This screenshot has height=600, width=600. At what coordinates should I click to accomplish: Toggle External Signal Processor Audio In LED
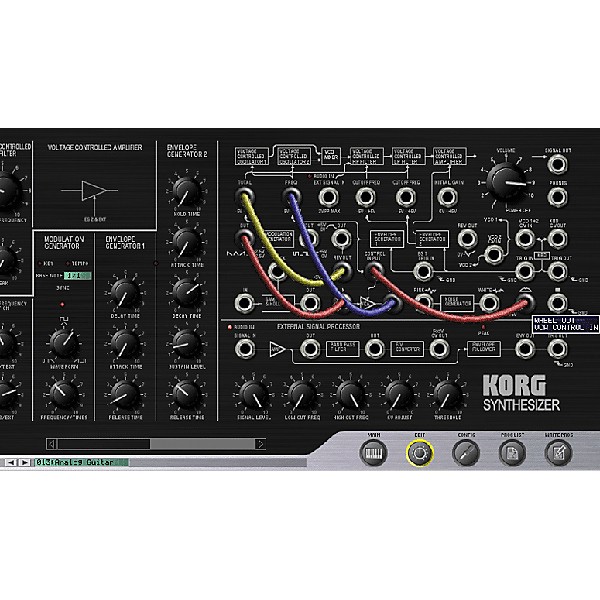coord(230,327)
